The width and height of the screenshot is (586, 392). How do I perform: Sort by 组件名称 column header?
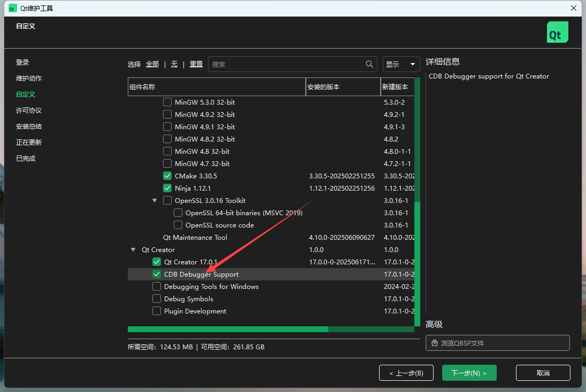coord(217,87)
